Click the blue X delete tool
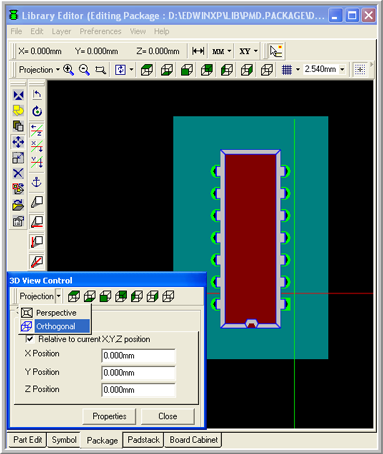Screen dimensions: 383x454 [x=18, y=173]
